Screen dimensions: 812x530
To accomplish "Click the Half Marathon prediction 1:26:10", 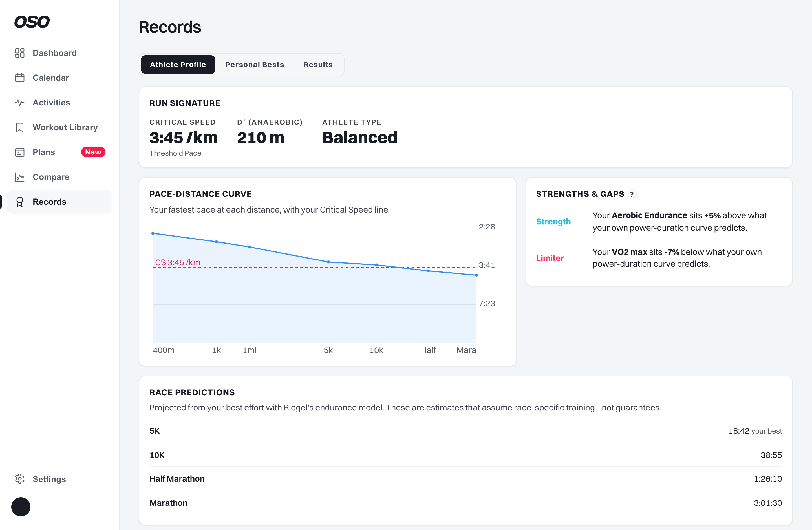I will (768, 479).
